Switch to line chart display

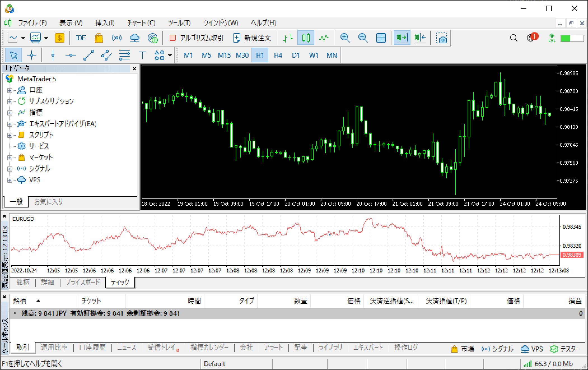click(x=324, y=38)
